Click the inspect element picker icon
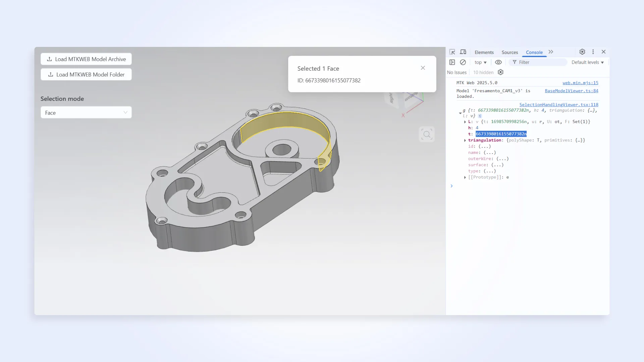644x362 pixels. tap(452, 52)
